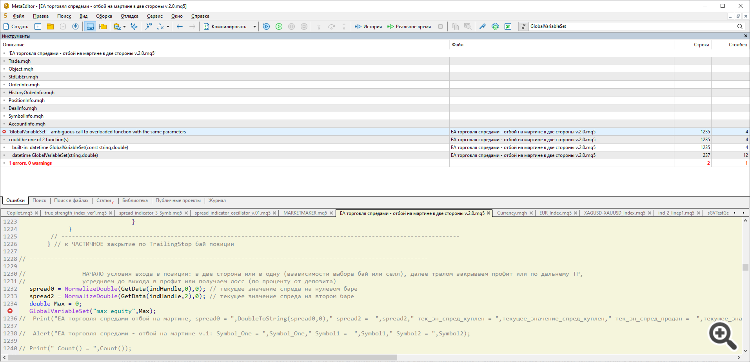Click the Description column header
This screenshot has height=362, width=750.
(225, 44)
